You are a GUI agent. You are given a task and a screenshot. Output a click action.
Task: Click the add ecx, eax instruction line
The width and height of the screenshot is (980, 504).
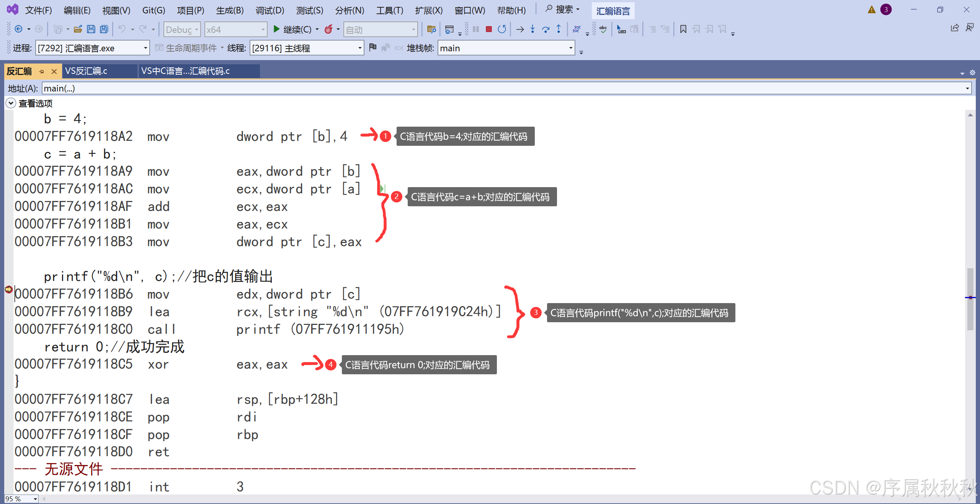(151, 207)
